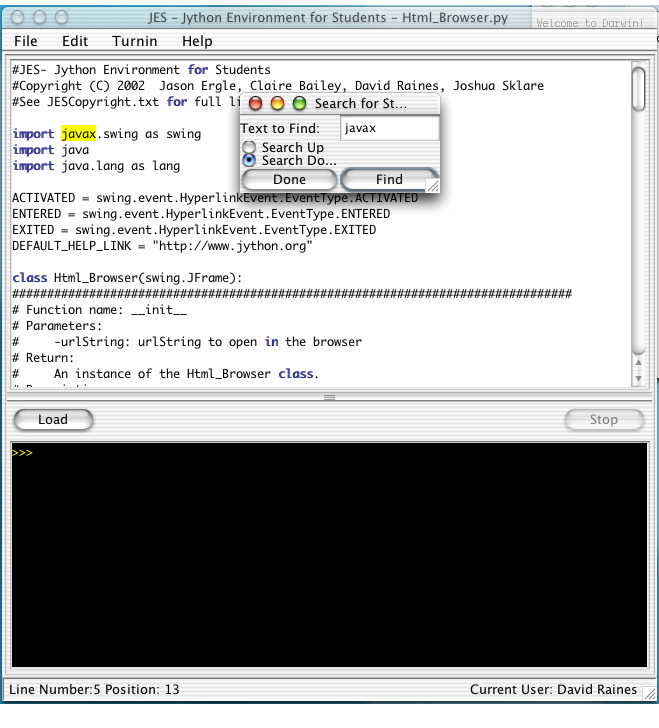Click the '# Return:' comment line
The width and height of the screenshot is (659, 728).
[x=43, y=358]
